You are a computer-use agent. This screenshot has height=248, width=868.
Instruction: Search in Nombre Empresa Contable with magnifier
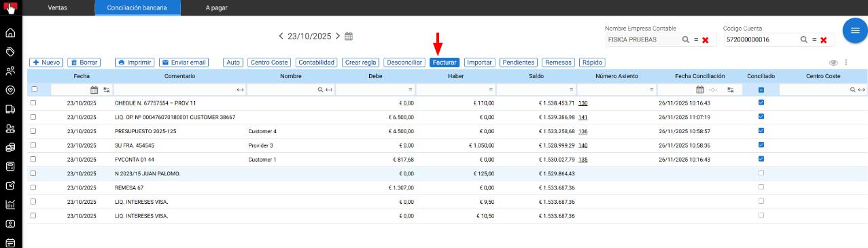(686, 40)
